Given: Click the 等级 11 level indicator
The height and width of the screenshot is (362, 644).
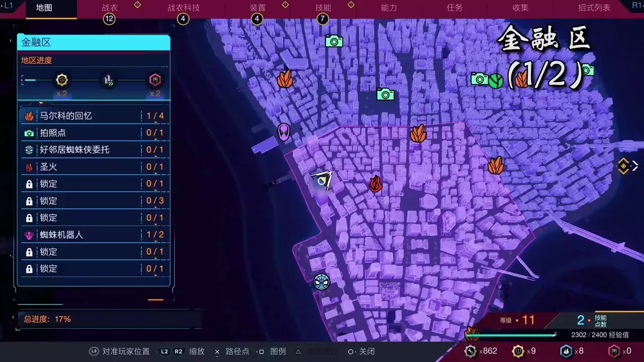Looking at the screenshot, I should click(517, 320).
